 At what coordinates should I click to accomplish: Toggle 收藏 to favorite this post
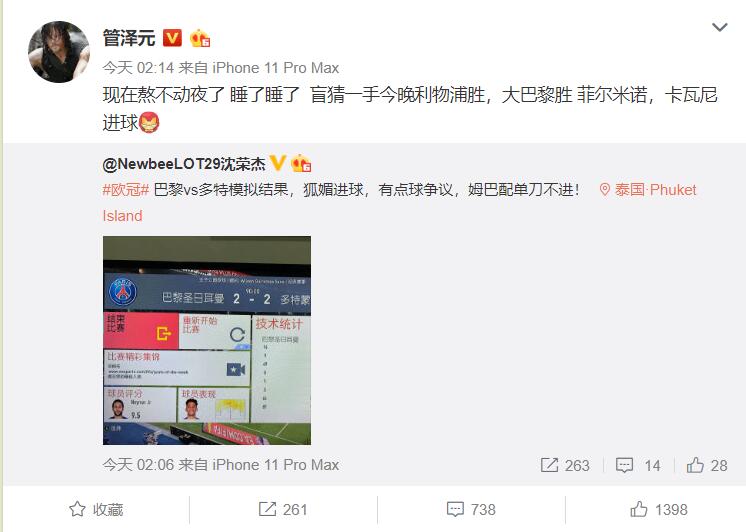click(96, 510)
